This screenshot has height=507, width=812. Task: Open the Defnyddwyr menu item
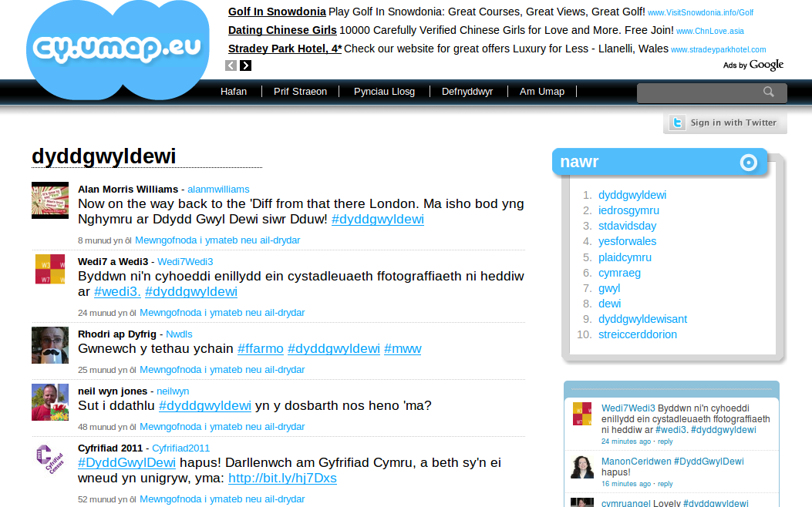pyautogui.click(x=467, y=92)
